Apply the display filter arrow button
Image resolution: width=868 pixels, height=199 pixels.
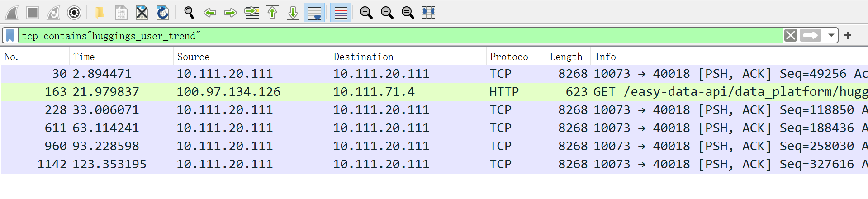[811, 35]
